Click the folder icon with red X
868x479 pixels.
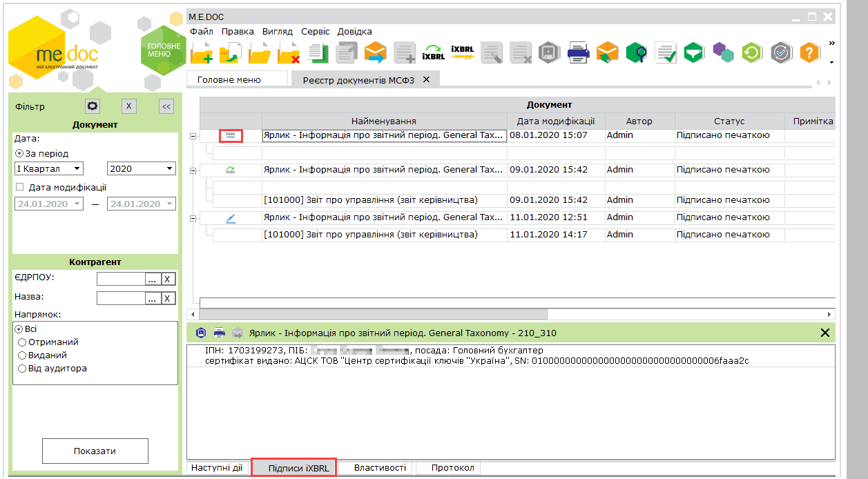289,53
